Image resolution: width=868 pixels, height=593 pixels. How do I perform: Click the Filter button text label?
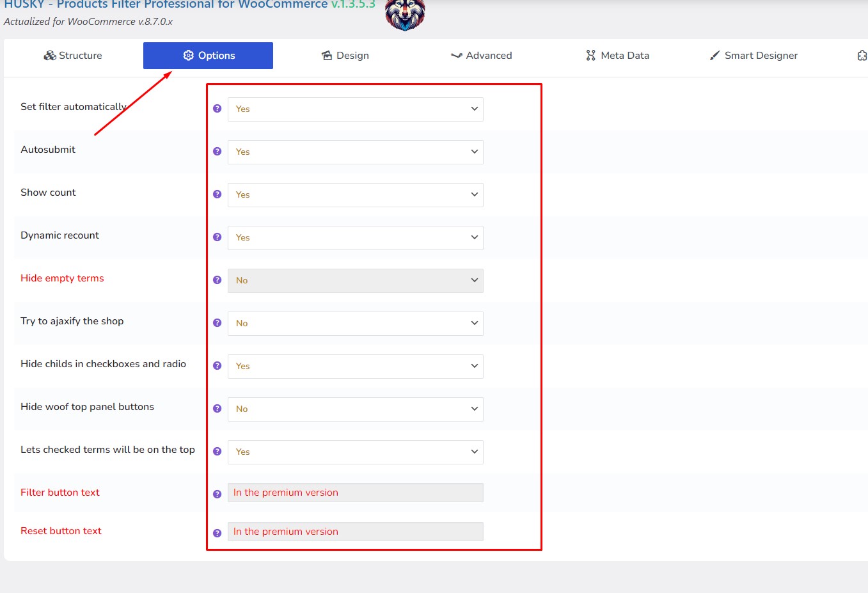pos(60,493)
